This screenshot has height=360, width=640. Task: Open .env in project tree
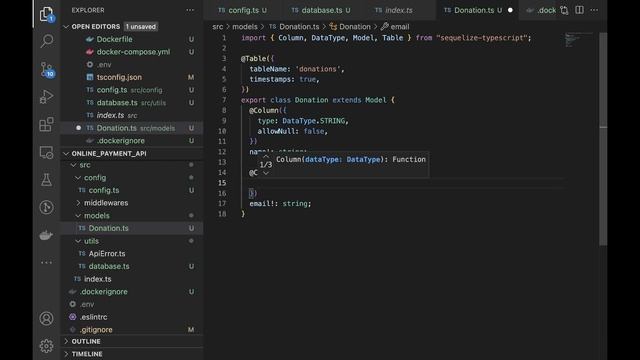pos(132,304)
